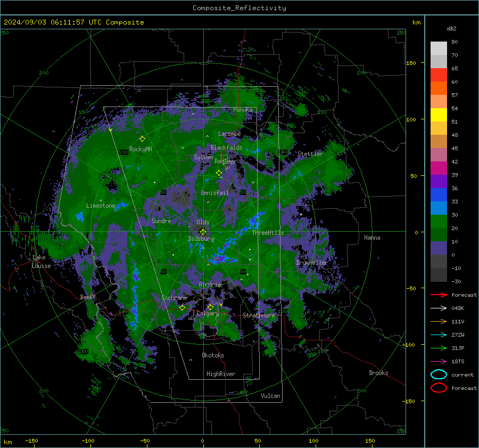
Task: Click the red forecast arrow in legend
Action: pos(439,295)
